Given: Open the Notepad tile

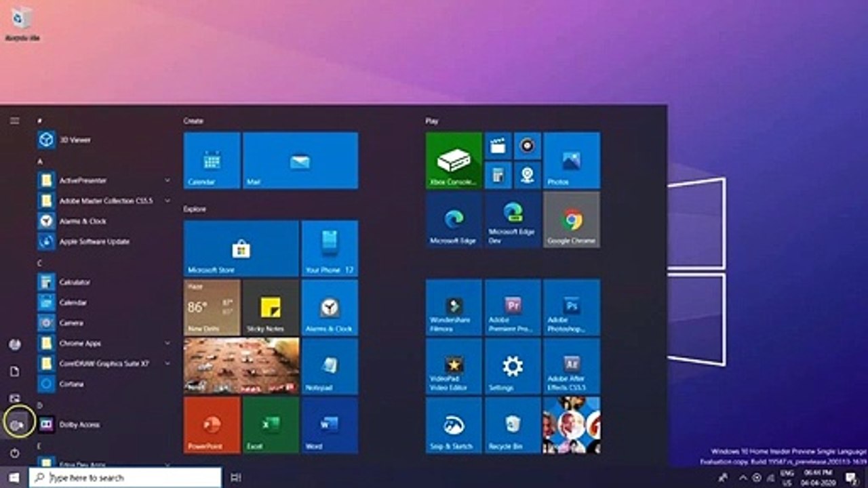Looking at the screenshot, I should click(330, 366).
